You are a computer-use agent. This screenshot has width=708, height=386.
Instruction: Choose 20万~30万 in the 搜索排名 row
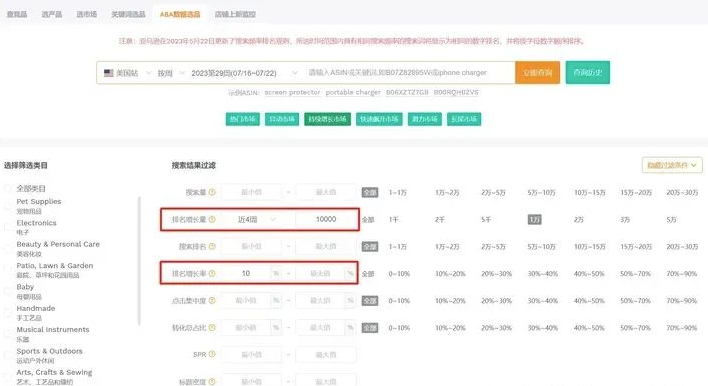682,246
